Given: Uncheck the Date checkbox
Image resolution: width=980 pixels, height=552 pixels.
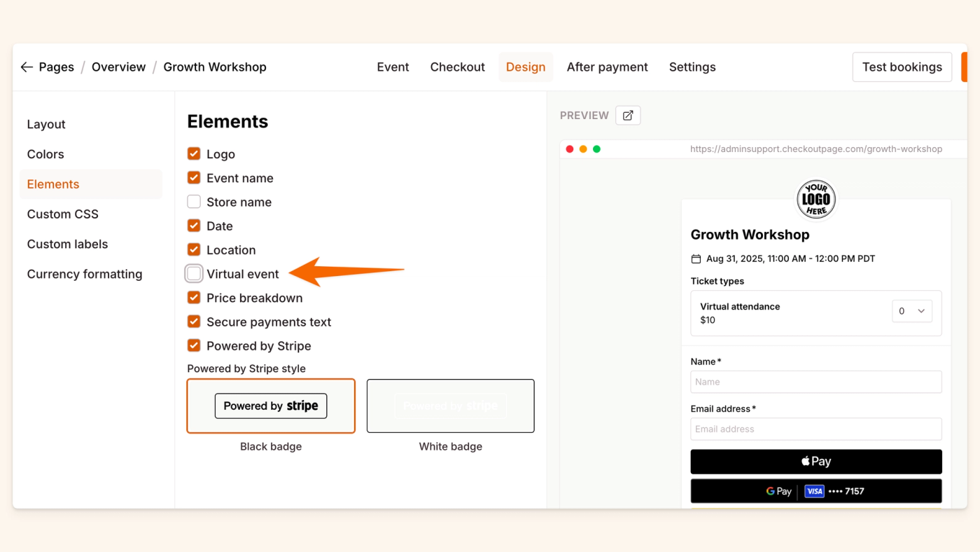Looking at the screenshot, I should 194,226.
